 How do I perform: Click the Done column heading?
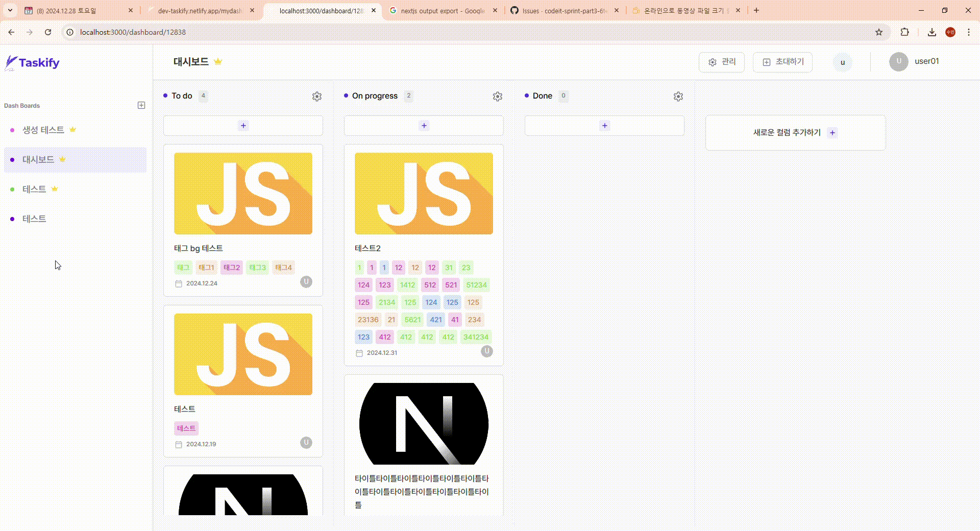coord(543,96)
